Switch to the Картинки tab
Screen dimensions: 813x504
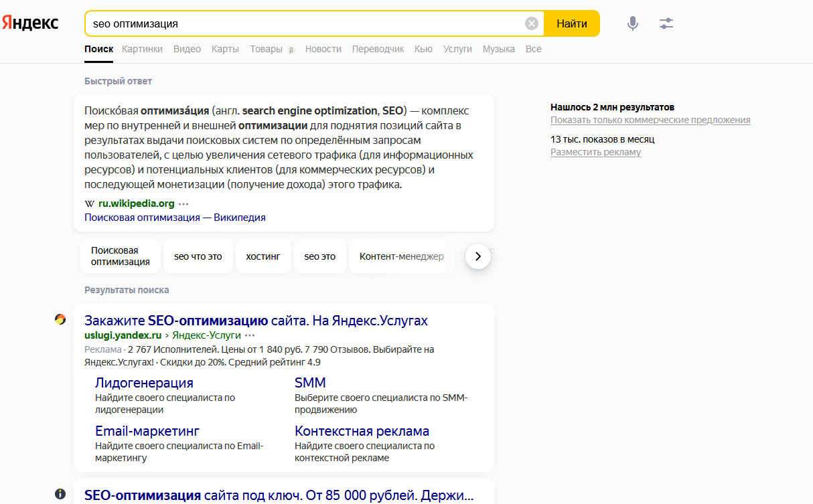(142, 49)
